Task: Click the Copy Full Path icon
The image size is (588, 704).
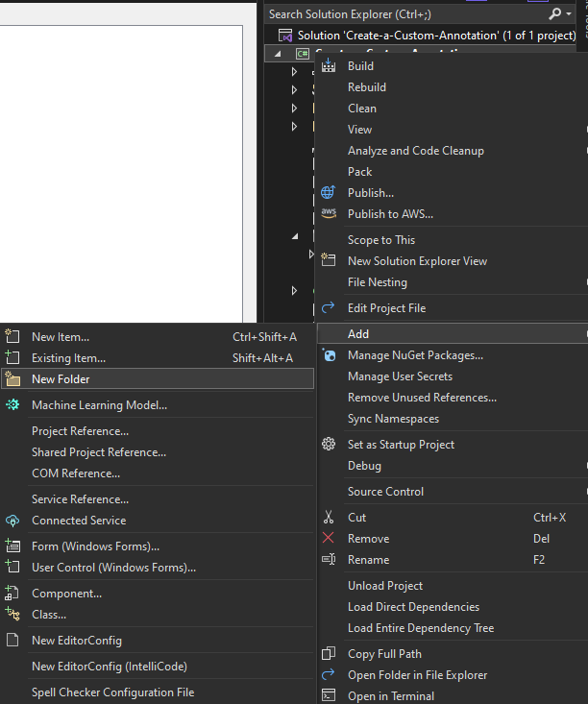Action: tap(329, 653)
